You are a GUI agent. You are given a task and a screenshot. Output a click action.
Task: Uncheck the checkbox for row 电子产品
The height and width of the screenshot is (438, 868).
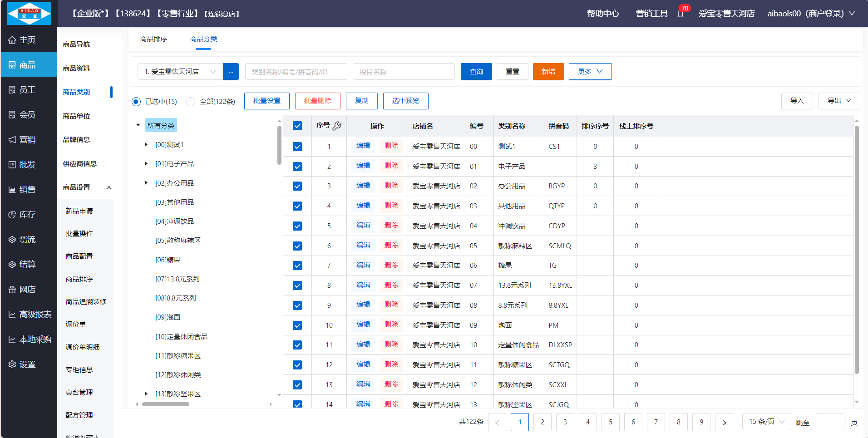(297, 167)
